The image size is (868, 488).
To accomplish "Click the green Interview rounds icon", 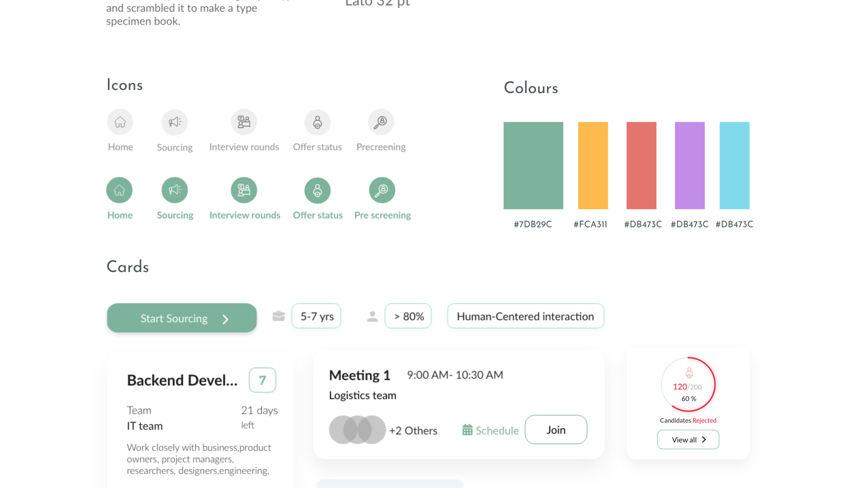I will tap(244, 190).
